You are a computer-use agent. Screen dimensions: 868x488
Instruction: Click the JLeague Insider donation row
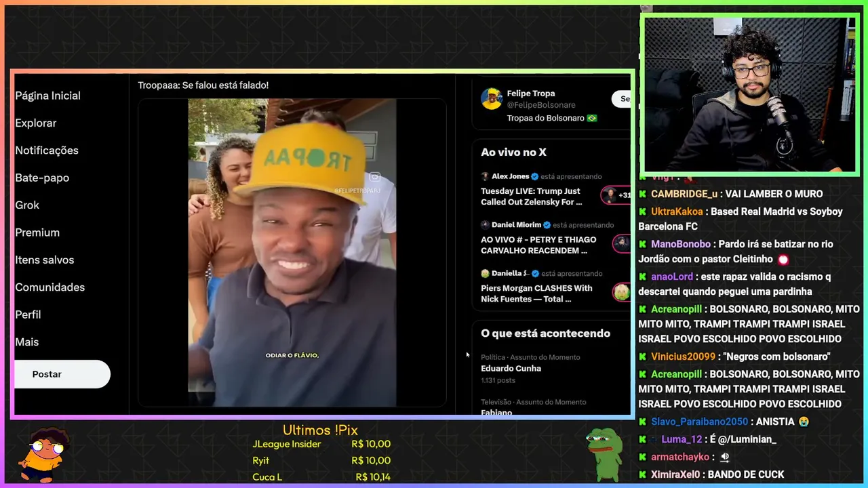[x=321, y=444]
